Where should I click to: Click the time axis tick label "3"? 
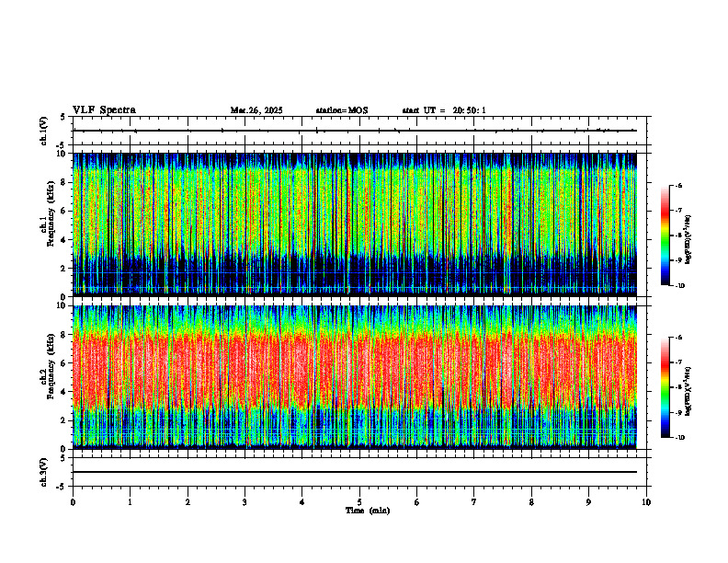click(x=245, y=502)
